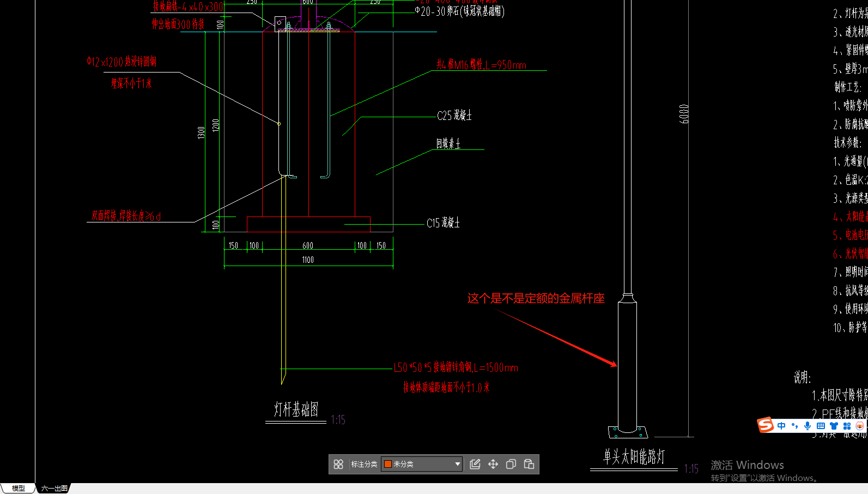Select the 600 horizontal dimension at base
This screenshot has height=494, width=868.
click(308, 245)
